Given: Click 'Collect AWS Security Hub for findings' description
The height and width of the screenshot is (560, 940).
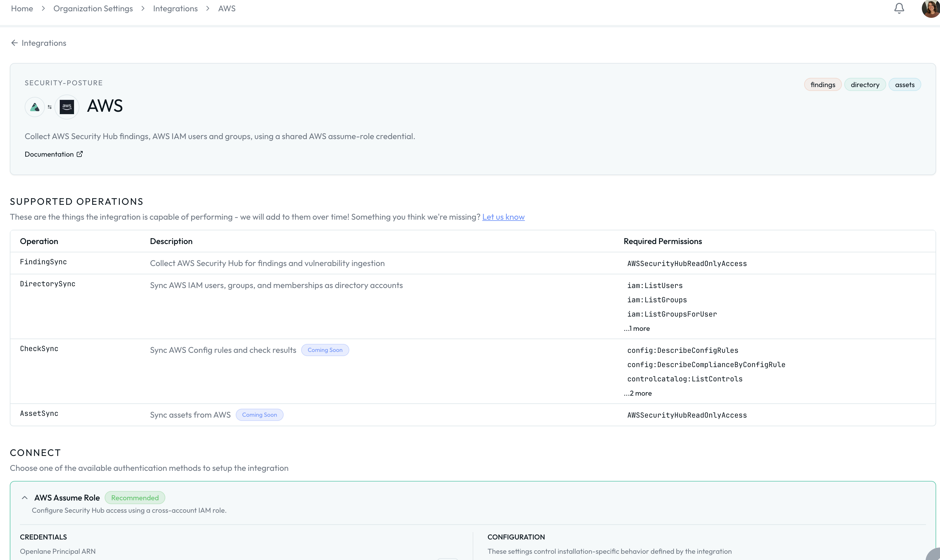Looking at the screenshot, I should point(267,263).
